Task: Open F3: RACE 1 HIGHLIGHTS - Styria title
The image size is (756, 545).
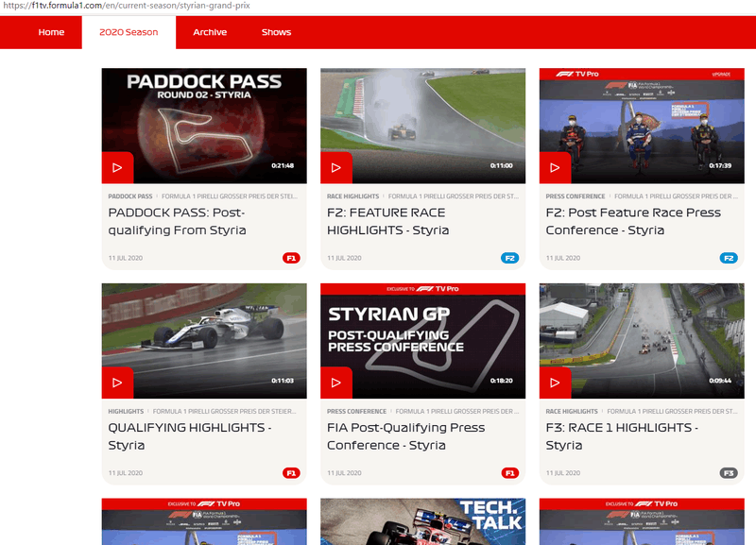Action: point(622,436)
